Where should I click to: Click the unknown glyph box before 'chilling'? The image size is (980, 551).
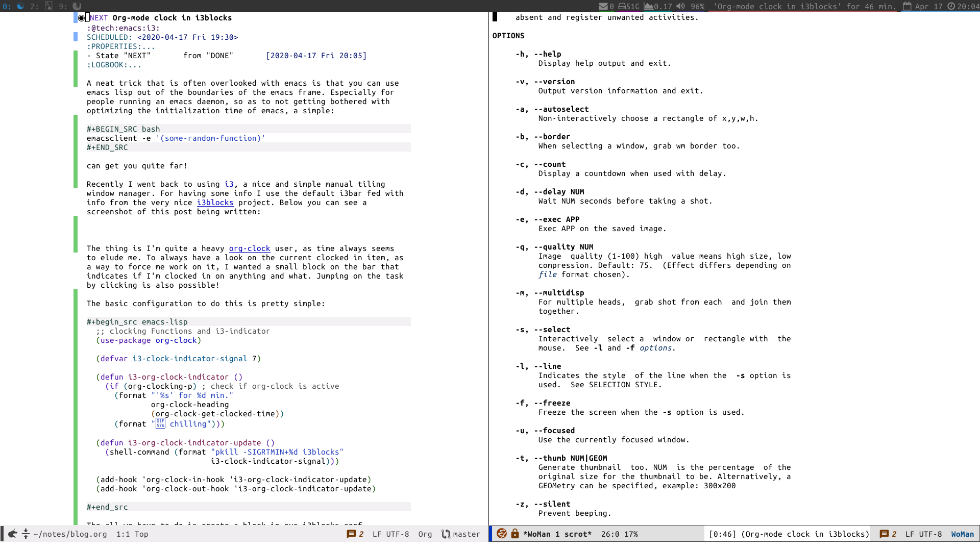[160, 423]
